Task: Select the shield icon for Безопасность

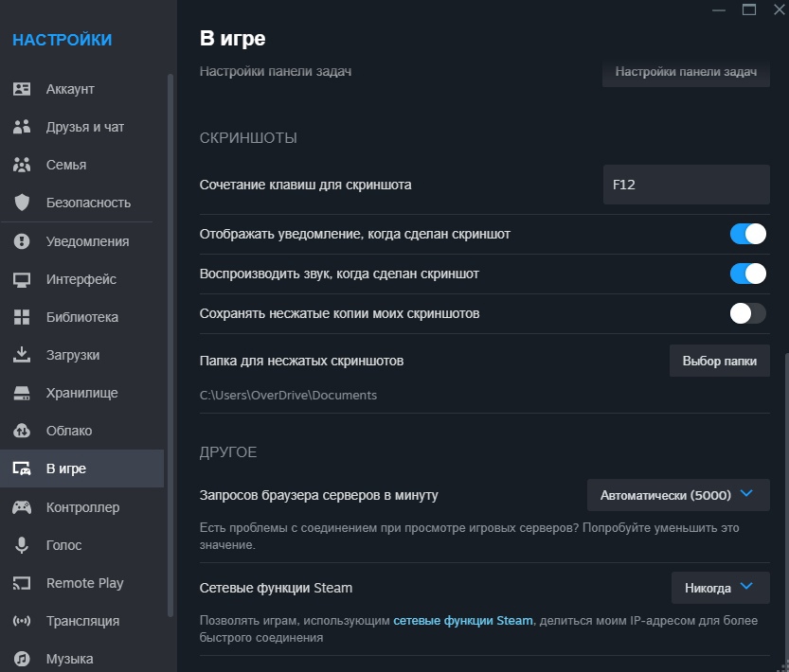Action: 22,203
